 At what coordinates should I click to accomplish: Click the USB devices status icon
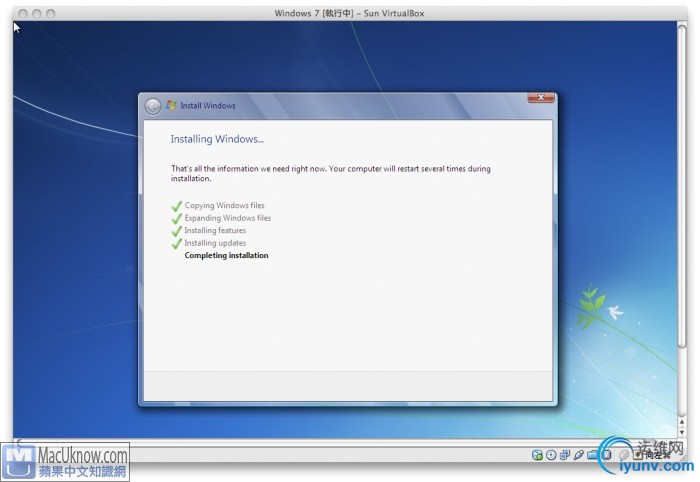pos(579,455)
